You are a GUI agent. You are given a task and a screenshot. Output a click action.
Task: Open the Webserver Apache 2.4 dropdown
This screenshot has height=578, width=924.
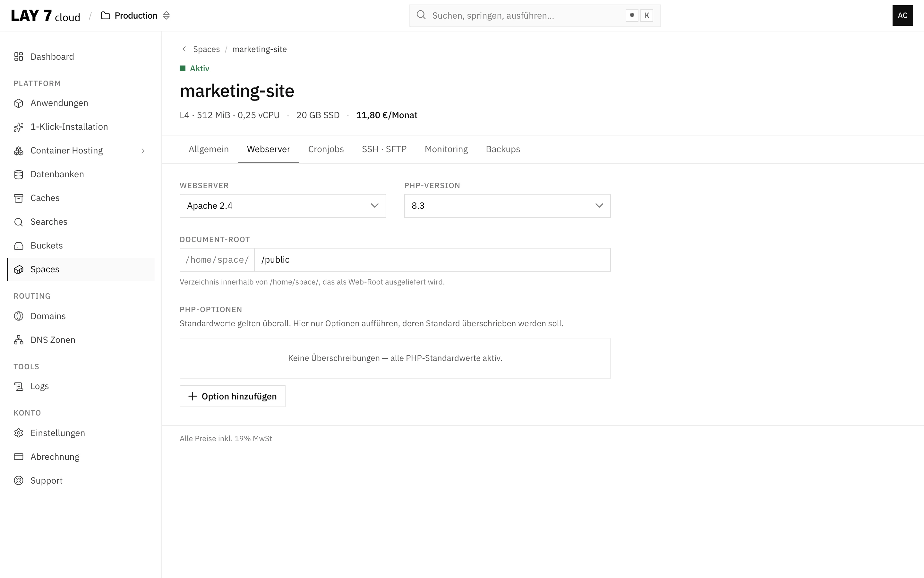point(283,206)
